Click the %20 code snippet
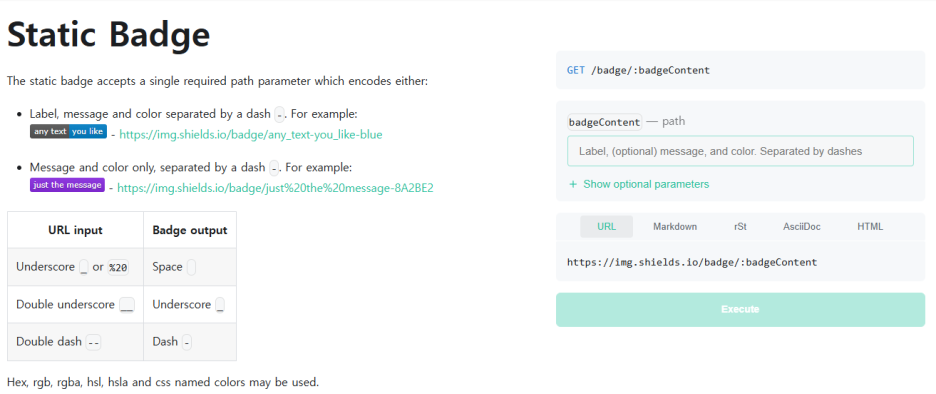The image size is (936, 394). click(118, 268)
